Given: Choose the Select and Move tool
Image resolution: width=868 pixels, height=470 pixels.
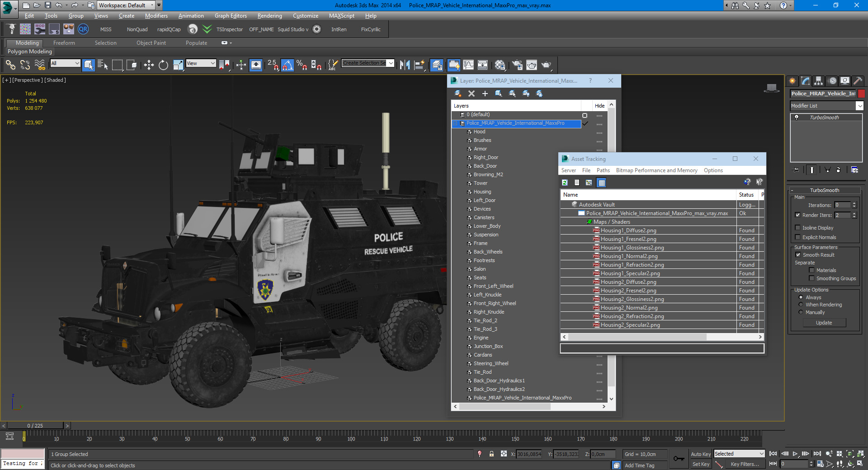Looking at the screenshot, I should coord(149,65).
